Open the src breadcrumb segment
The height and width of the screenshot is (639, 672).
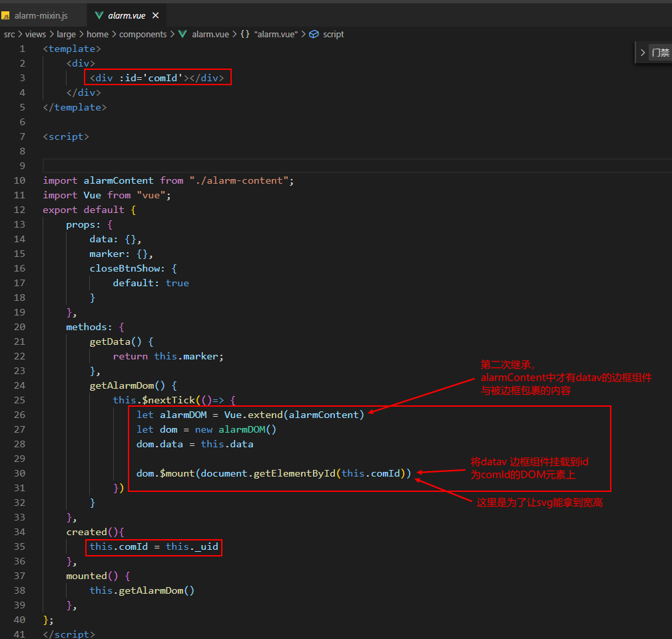coord(9,34)
